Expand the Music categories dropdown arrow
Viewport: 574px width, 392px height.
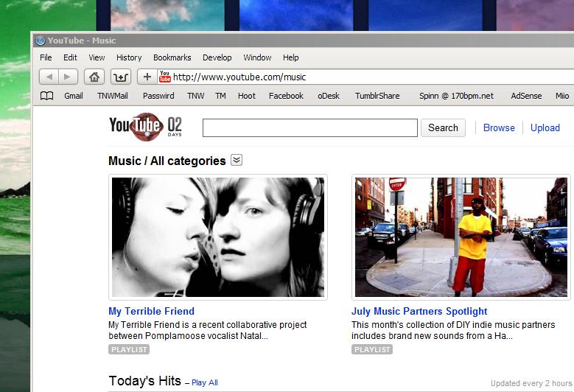237,160
